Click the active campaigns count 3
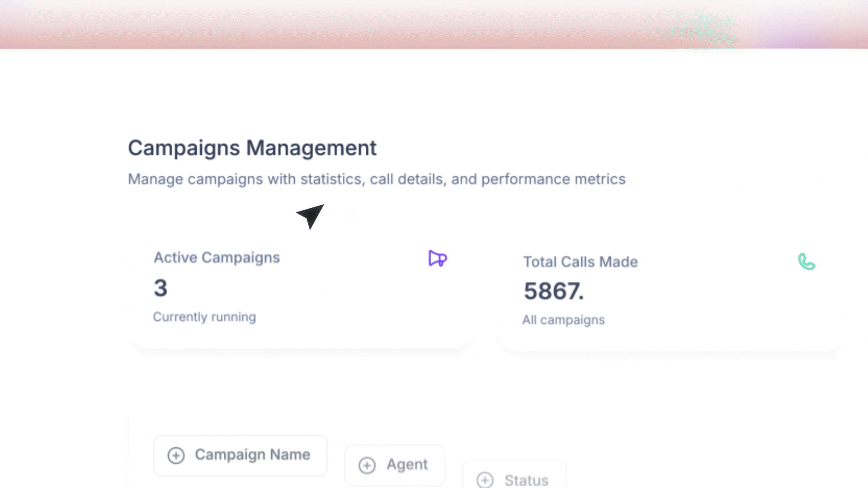This screenshot has width=868, height=488. [160, 288]
